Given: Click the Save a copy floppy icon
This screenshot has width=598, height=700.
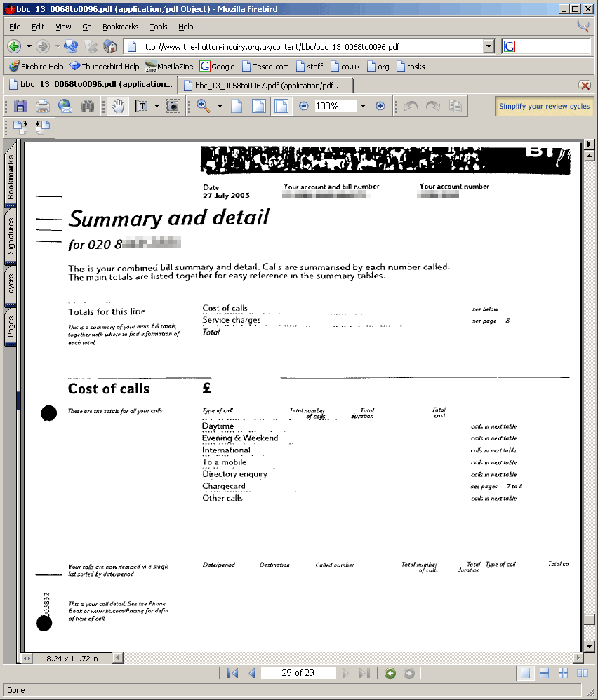Looking at the screenshot, I should pyautogui.click(x=20, y=107).
